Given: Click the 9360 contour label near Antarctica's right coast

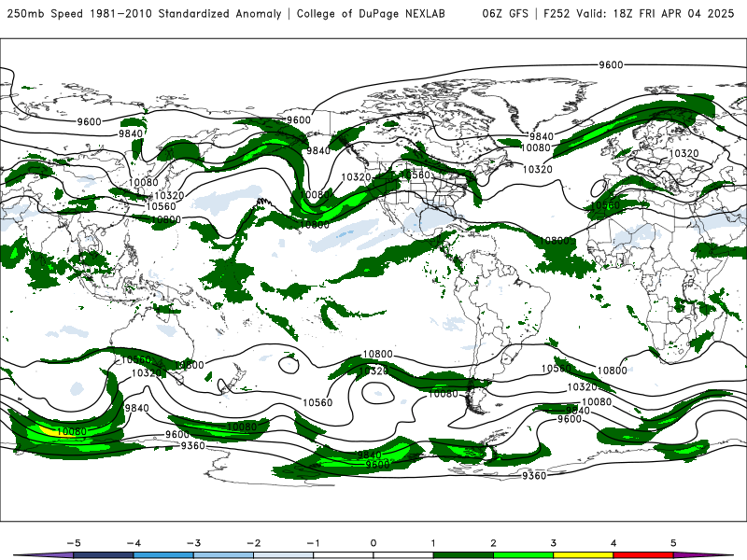Looking at the screenshot, I should click(x=534, y=476).
